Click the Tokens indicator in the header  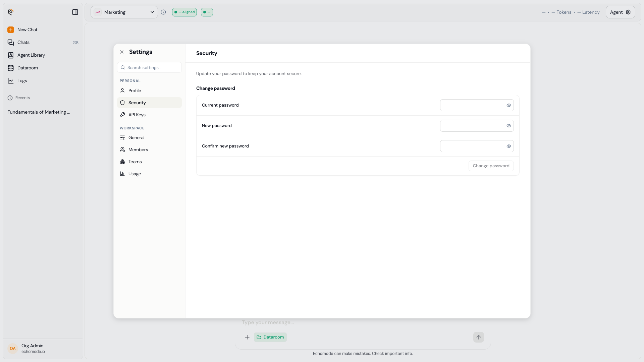tap(561, 12)
